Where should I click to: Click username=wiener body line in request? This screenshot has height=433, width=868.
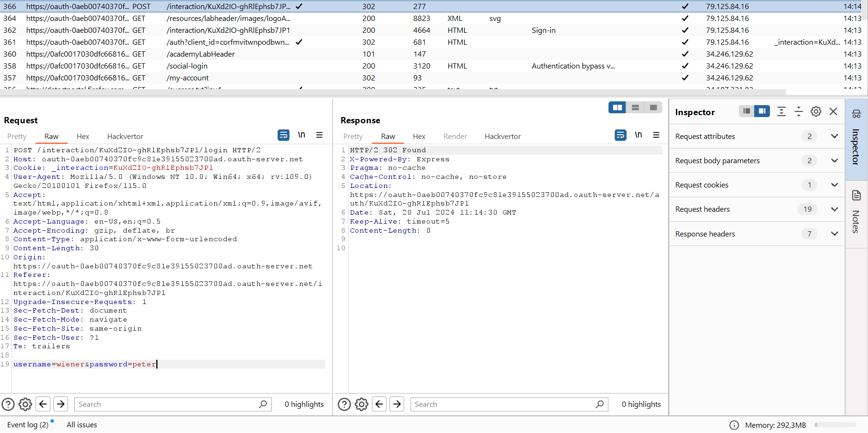(x=85, y=364)
